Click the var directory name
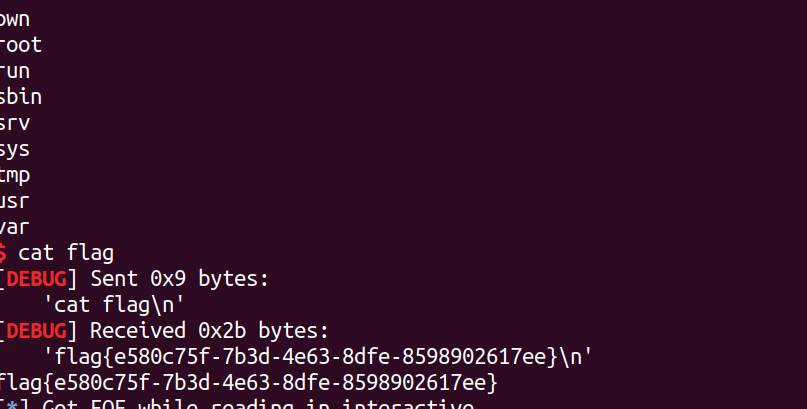Screen dimensions: 807x409 click(x=15, y=227)
